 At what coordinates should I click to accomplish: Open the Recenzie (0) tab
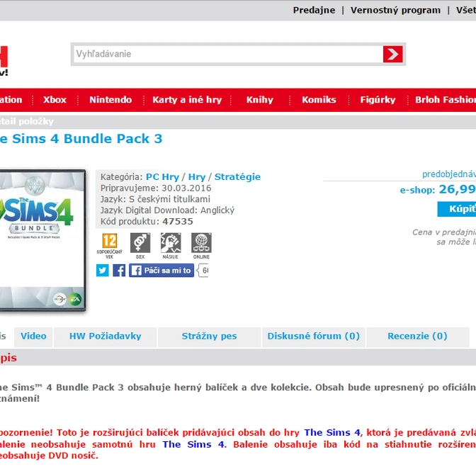417,336
